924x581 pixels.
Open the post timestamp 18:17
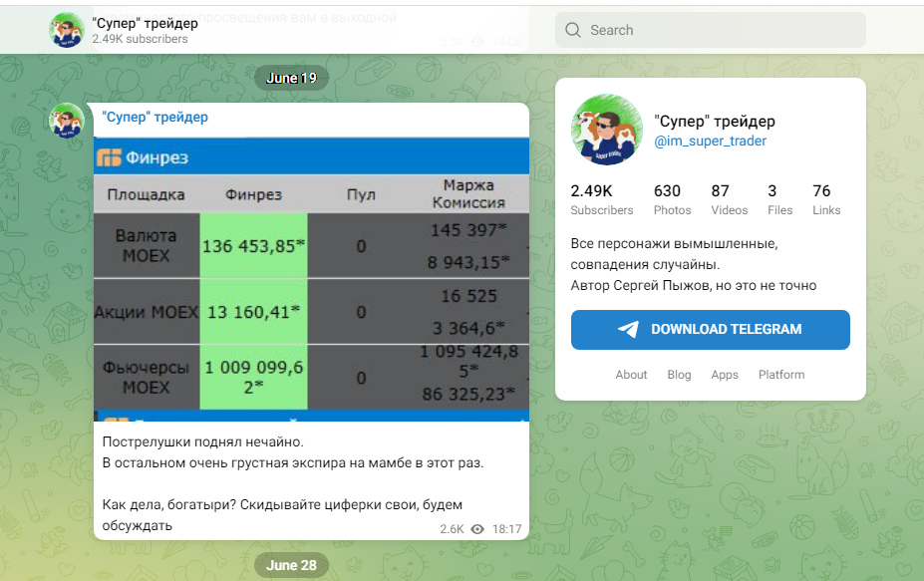[506, 529]
